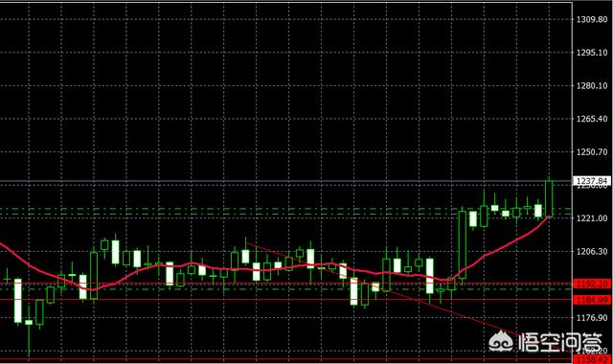Viewport: 613px width, 364px height.
Task: Select the gray horizontal current-price line
Action: tap(285, 181)
